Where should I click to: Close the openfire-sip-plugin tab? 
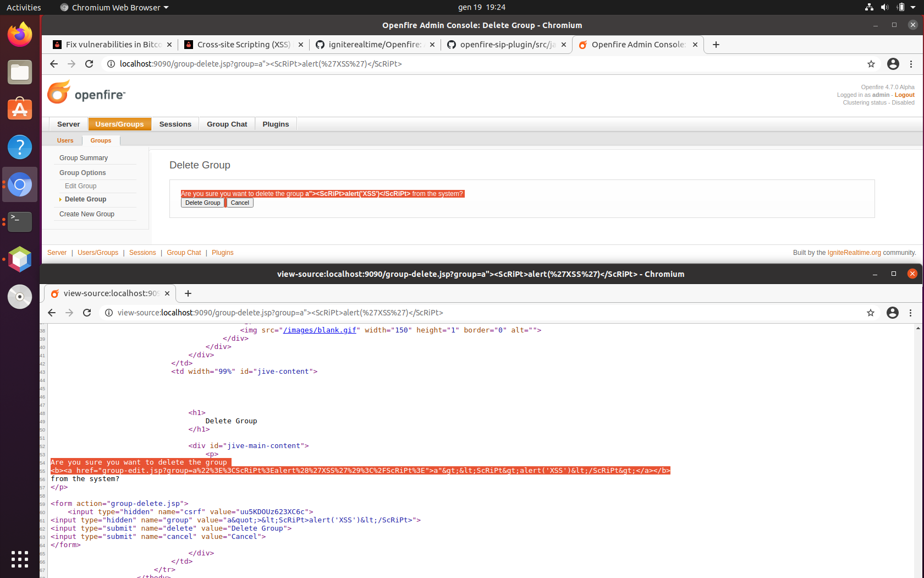564,45
